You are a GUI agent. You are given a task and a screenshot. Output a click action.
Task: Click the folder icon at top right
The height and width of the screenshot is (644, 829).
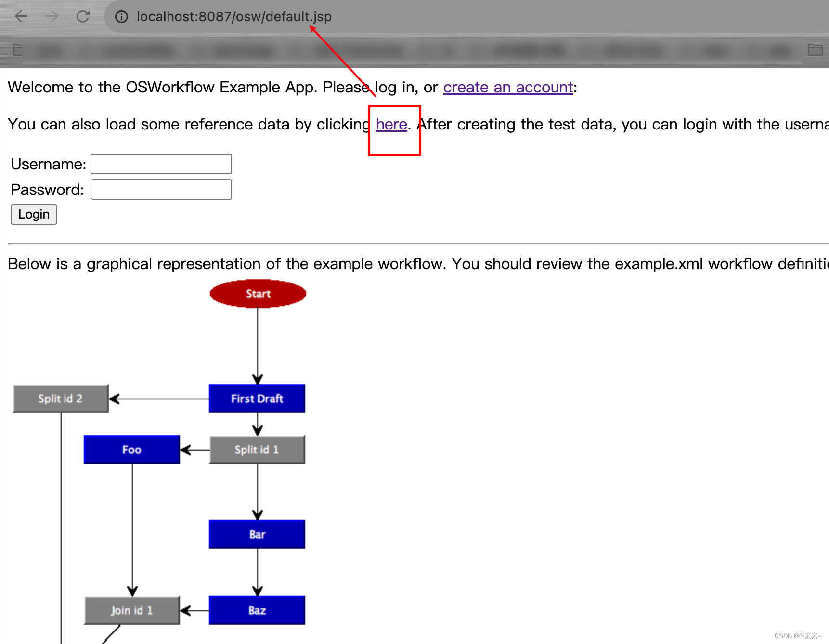coord(816,50)
